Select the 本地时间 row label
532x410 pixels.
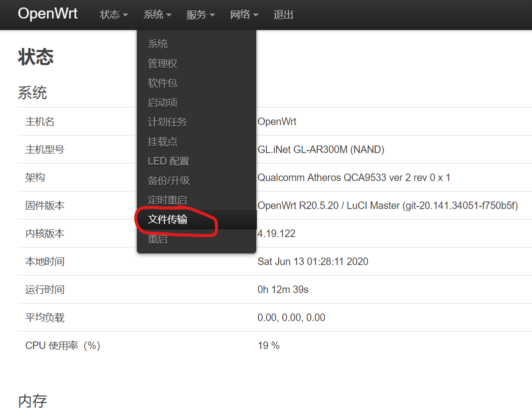(x=45, y=261)
